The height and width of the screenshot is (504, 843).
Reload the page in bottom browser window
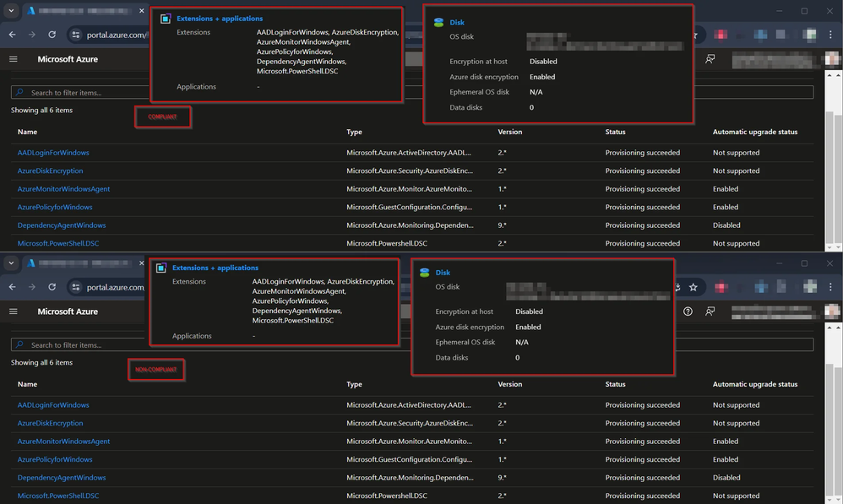pos(52,287)
